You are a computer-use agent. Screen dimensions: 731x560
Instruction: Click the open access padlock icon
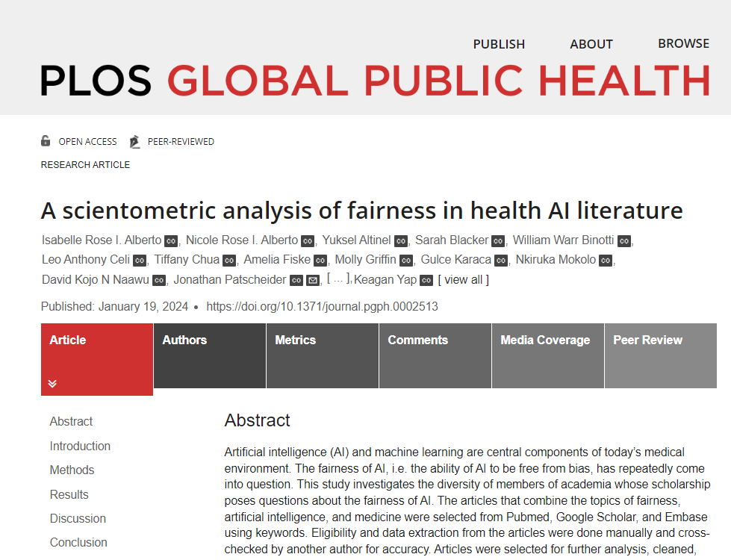pos(46,140)
